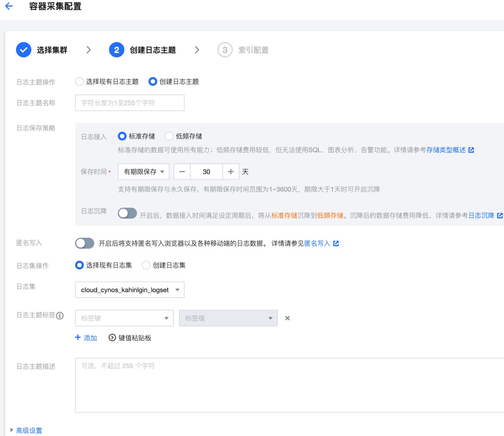The height and width of the screenshot is (436, 504).
Task: Click the chevron between steps 1 and 2
Action: [89, 50]
